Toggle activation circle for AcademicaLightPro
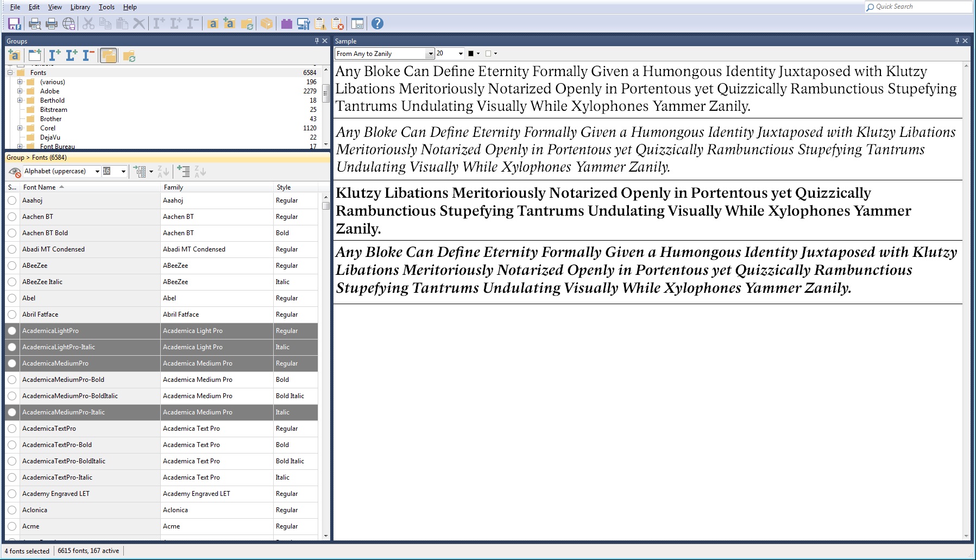976x560 pixels. tap(12, 331)
